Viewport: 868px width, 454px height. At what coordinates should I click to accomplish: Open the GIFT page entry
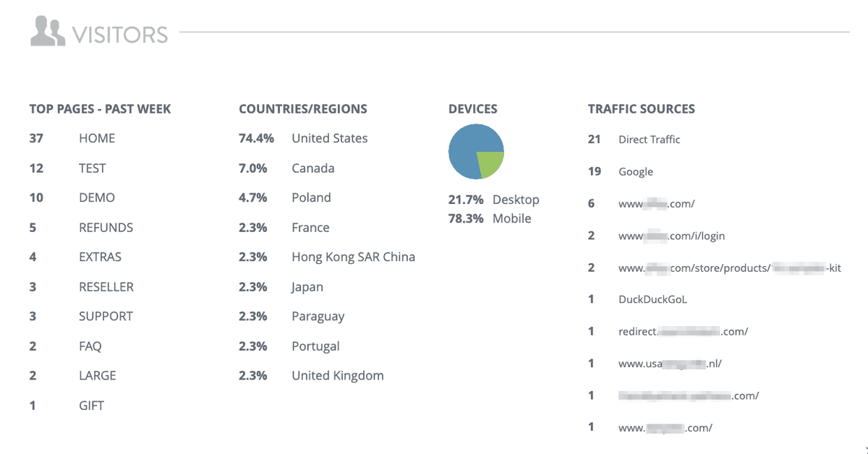tap(91, 405)
